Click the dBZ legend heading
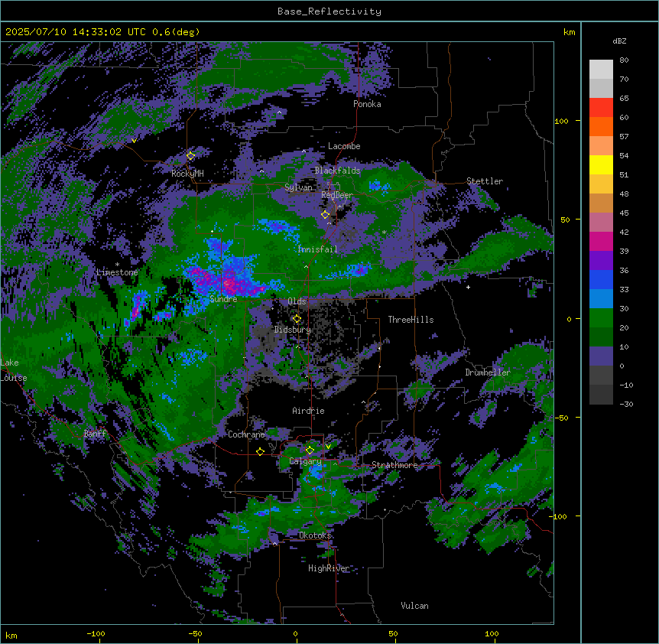 (619, 41)
